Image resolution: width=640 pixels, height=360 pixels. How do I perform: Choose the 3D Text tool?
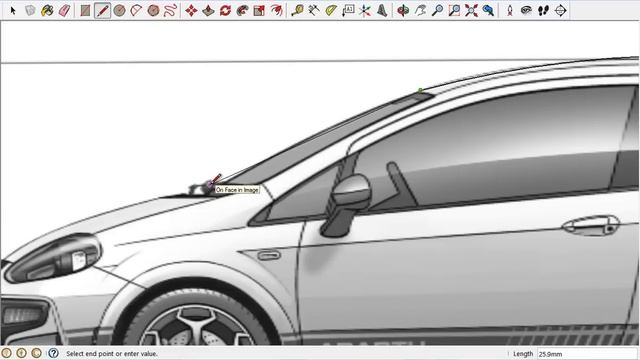pos(382,11)
